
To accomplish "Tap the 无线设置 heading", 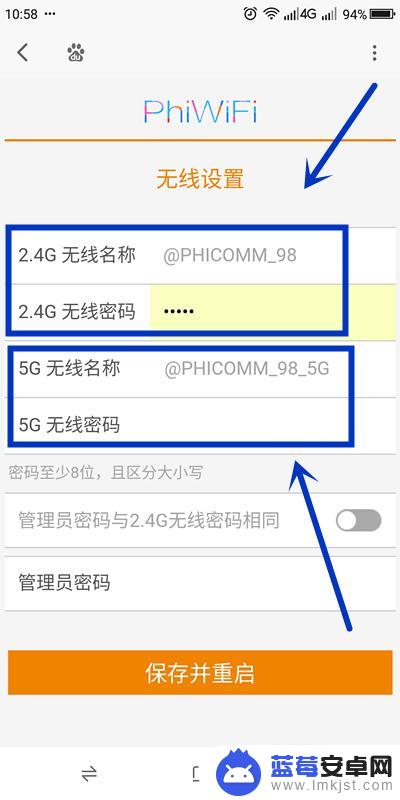I will 200,179.
